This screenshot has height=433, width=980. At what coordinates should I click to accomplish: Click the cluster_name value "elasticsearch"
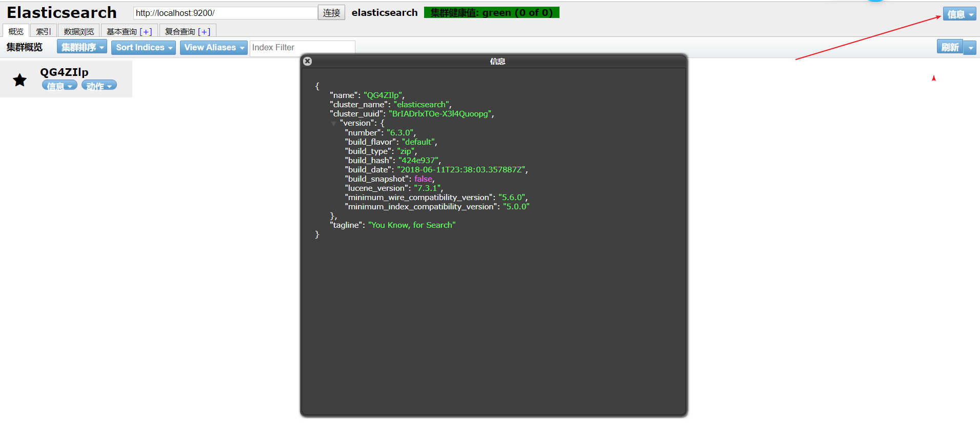422,105
